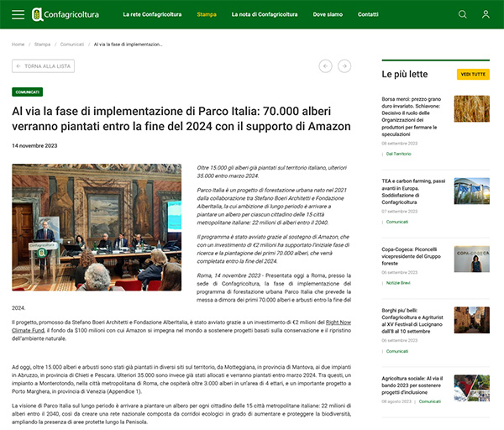Open the hamburger menu icon
Screen dimensions: 504x430
point(18,14)
